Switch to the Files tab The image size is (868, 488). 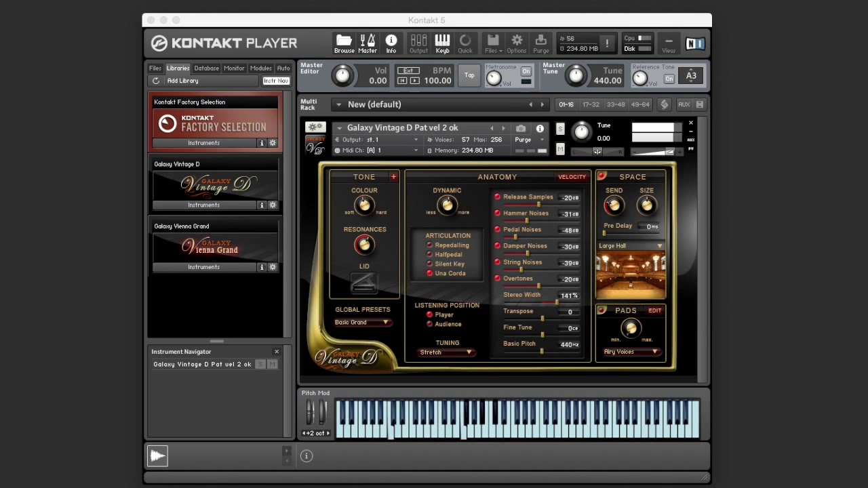pyautogui.click(x=155, y=68)
